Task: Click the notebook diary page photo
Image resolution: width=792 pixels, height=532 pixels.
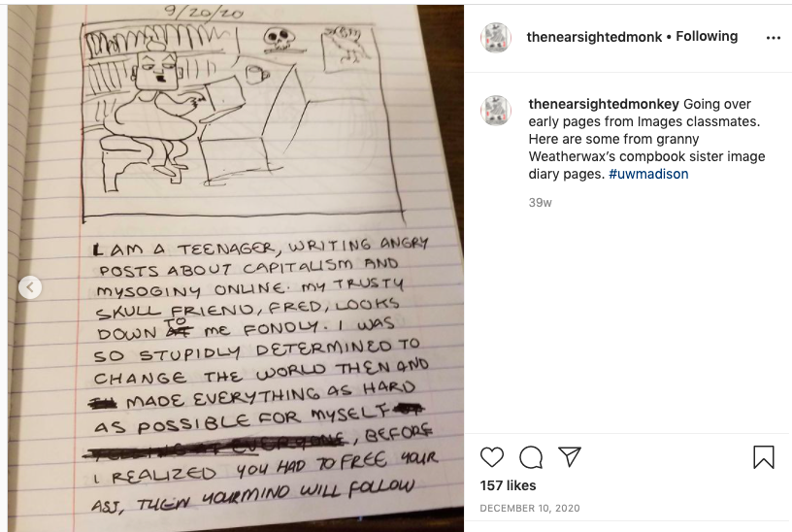Action: tap(236, 268)
